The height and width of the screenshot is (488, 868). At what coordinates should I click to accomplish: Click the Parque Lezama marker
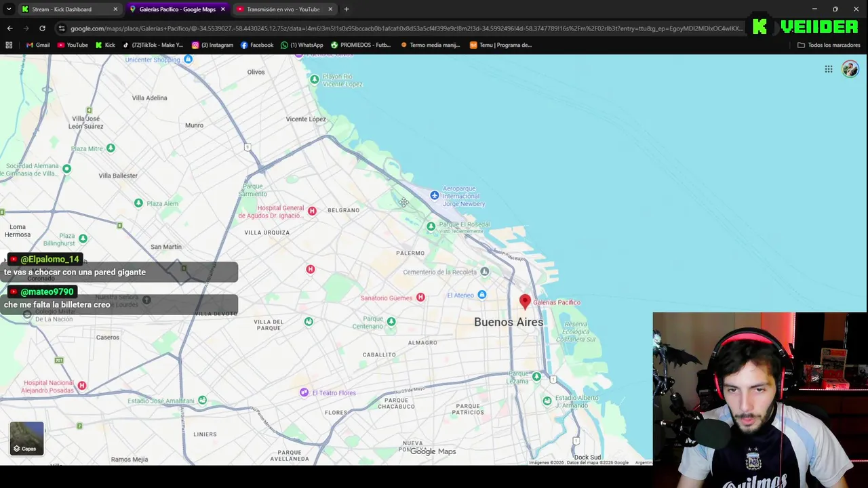point(536,376)
